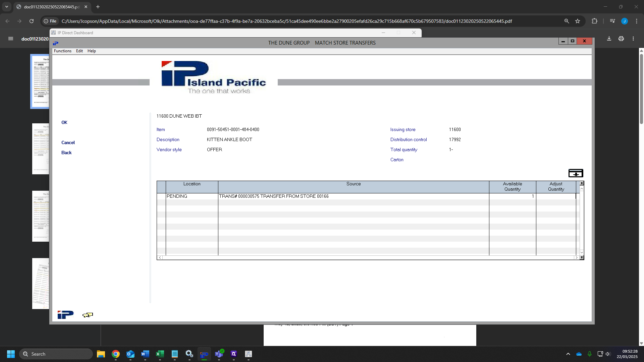Click the Island Pacific IP logo at bottom left
644x362 pixels.
coord(65,315)
